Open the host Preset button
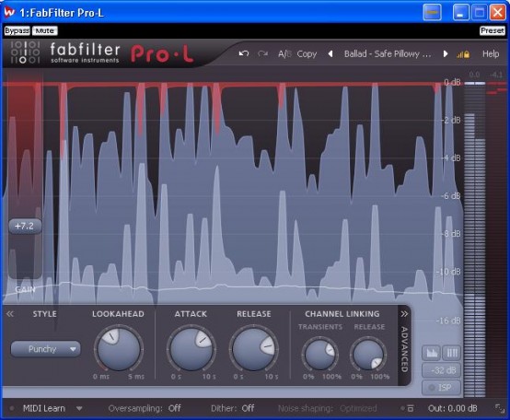This screenshot has height=420, width=510. click(x=493, y=31)
